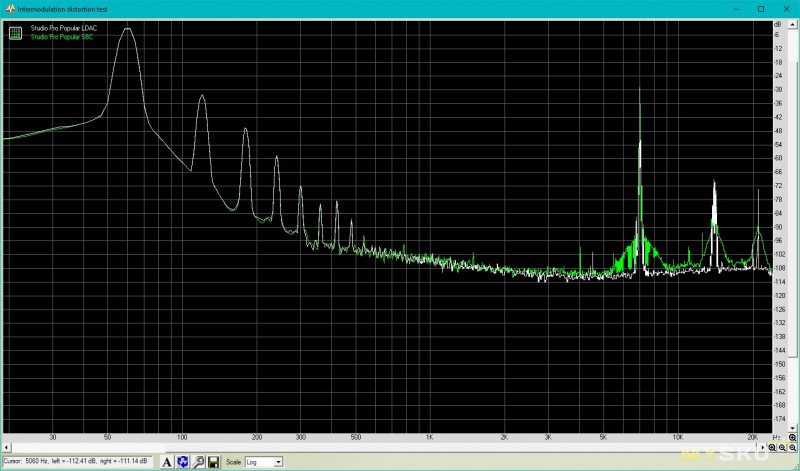800x471 pixels.
Task: Minimize the Intermodulation distortion test window
Action: pos(737,9)
